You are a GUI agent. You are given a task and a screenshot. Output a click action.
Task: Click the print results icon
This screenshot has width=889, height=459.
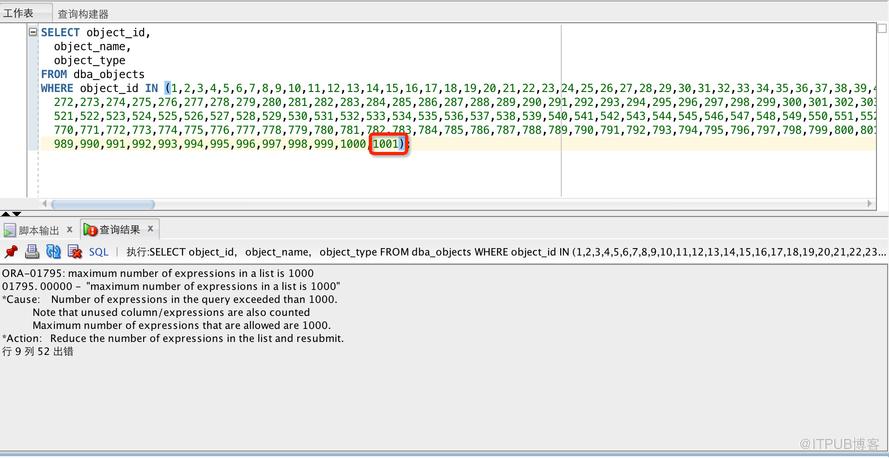click(32, 252)
